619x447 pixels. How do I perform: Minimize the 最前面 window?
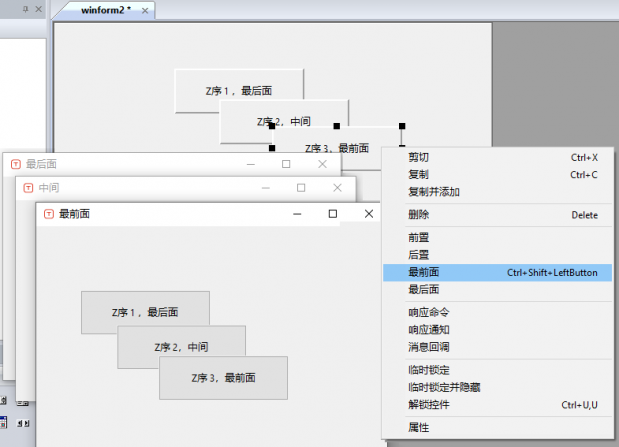[x=297, y=214]
